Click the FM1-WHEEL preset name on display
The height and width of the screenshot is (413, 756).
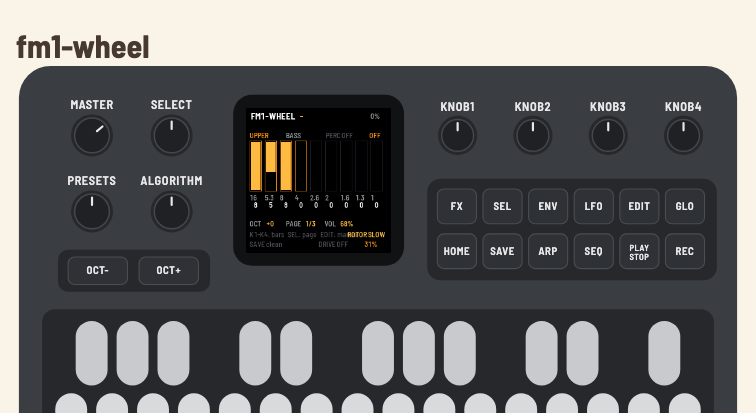click(273, 117)
